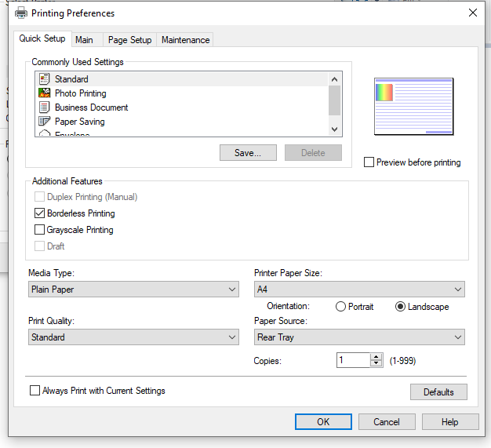
Task: Click the Save... button
Action: click(x=248, y=153)
